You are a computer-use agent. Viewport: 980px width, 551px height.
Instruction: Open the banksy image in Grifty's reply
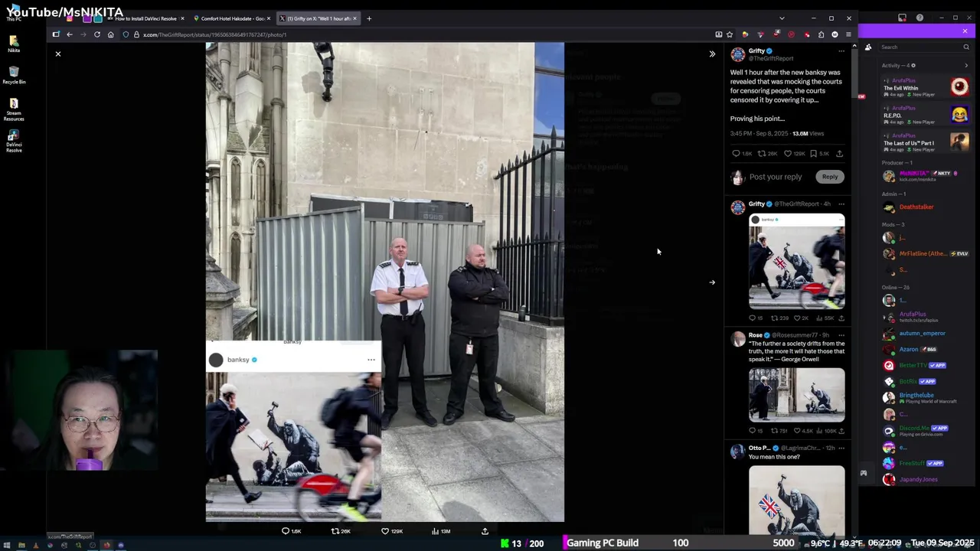797,262
